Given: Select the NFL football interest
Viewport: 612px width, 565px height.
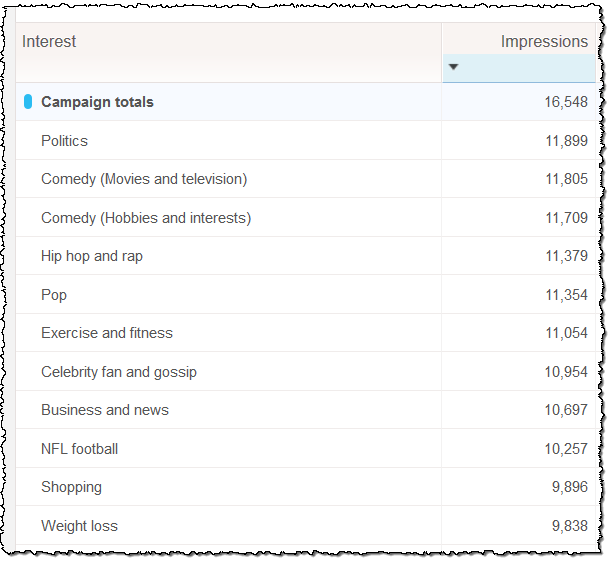Looking at the screenshot, I should pyautogui.click(x=79, y=449).
